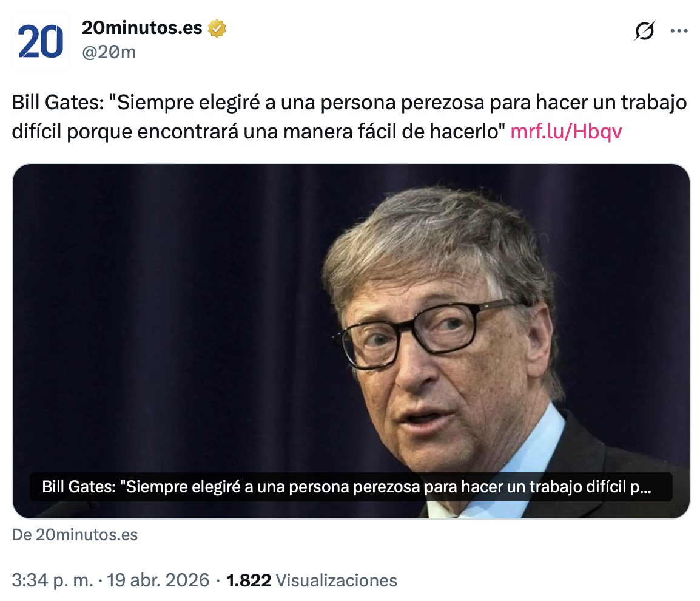
Task: Click the 19 abr. 2026 date
Action: [158, 580]
